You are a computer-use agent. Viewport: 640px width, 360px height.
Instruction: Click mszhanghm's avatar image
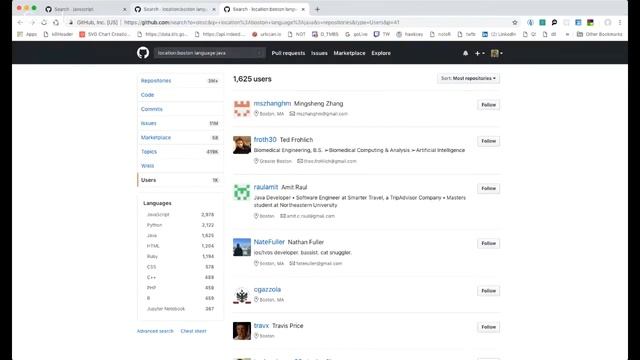pyautogui.click(x=242, y=109)
